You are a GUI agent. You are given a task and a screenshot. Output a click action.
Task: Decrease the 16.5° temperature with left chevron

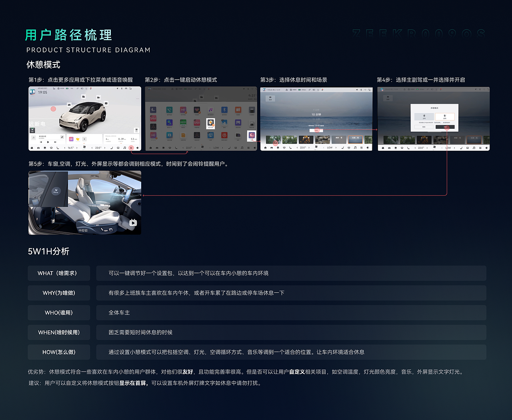pyautogui.click(x=65, y=148)
